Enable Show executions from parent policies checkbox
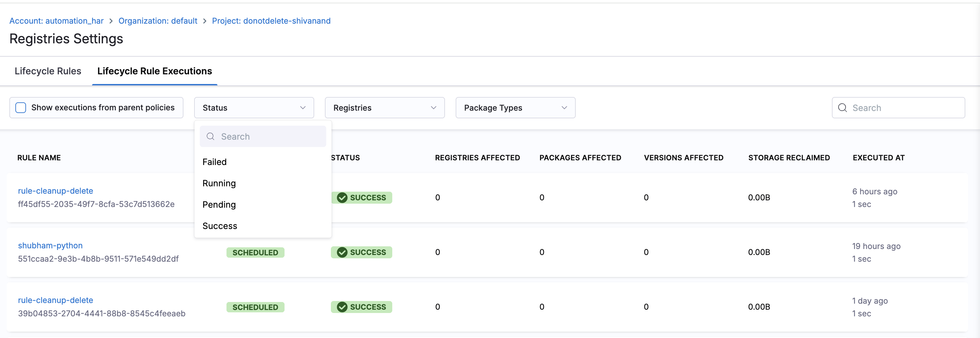980x338 pixels. 21,108
